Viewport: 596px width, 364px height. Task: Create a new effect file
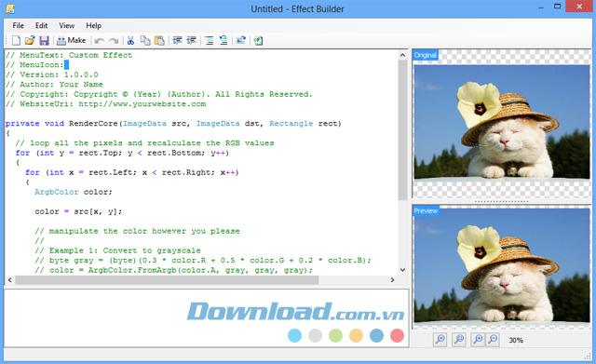17,40
